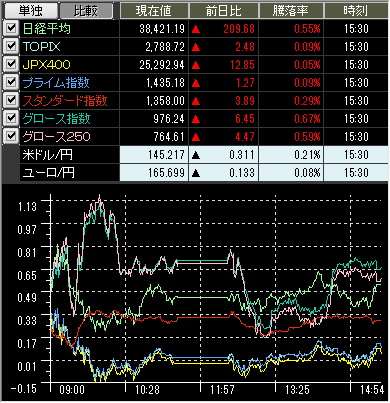Switch to the 比較 tab
390x403 pixels.
[x=86, y=11]
